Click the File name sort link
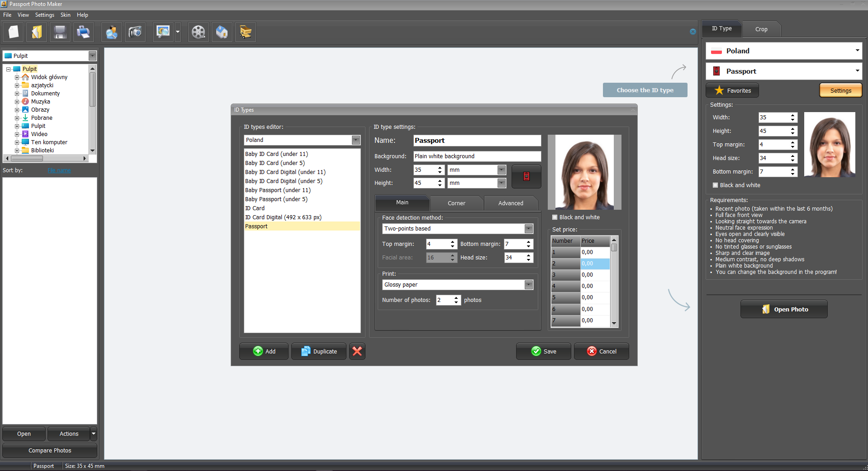The image size is (868, 471). pyautogui.click(x=59, y=170)
